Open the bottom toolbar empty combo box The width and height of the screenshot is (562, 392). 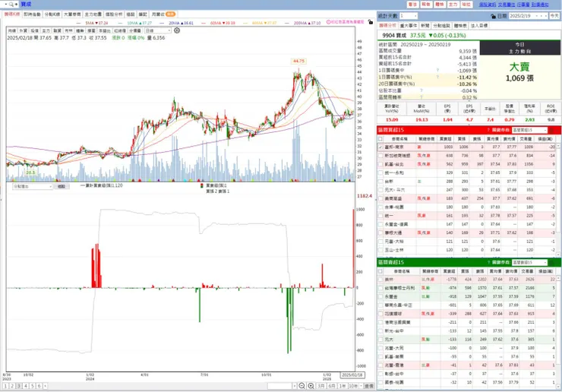[x=282, y=386]
